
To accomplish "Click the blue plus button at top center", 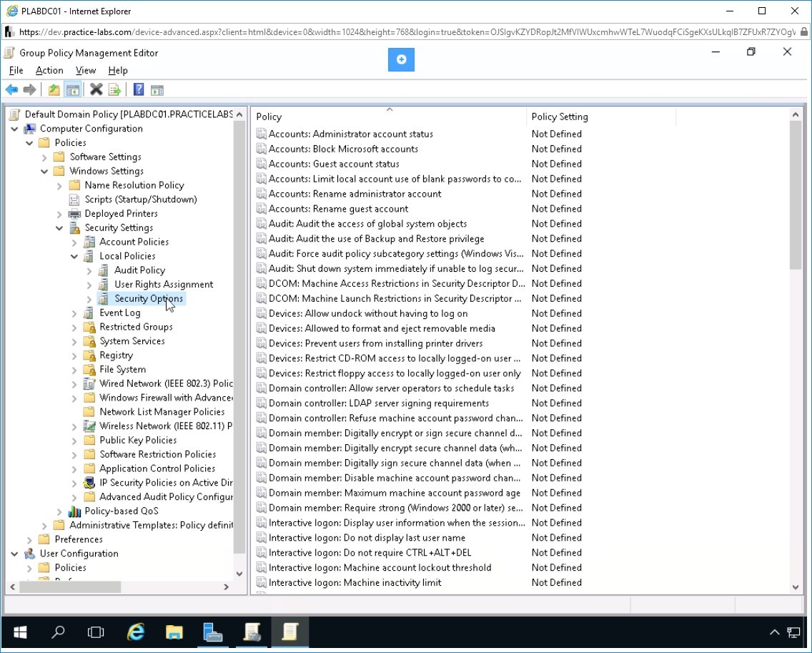I will (401, 59).
